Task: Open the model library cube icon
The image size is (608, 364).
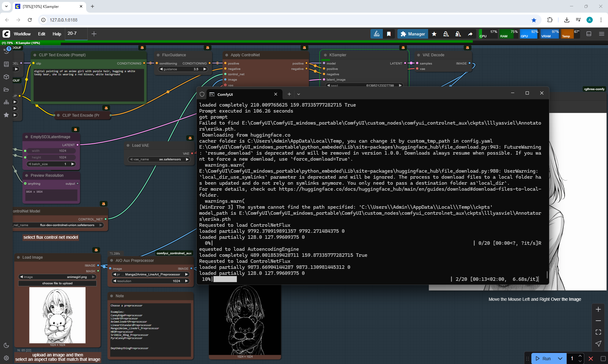Action: pyautogui.click(x=6, y=77)
